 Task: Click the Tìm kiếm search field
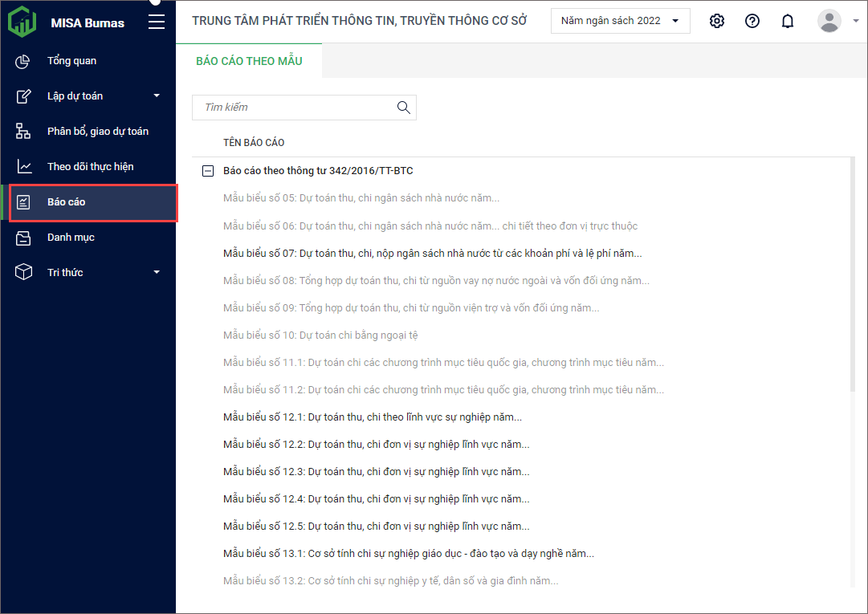click(293, 108)
